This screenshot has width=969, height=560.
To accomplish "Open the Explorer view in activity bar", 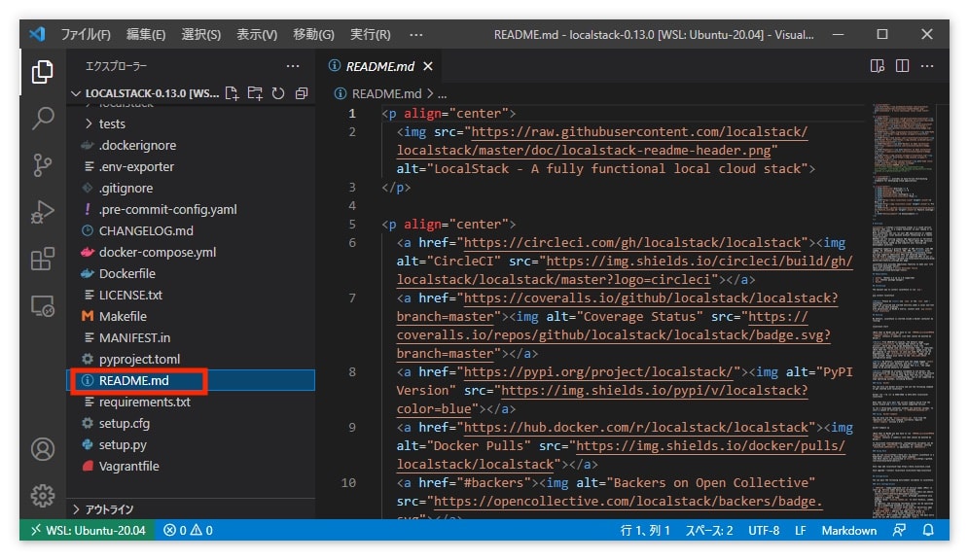I will [x=42, y=72].
